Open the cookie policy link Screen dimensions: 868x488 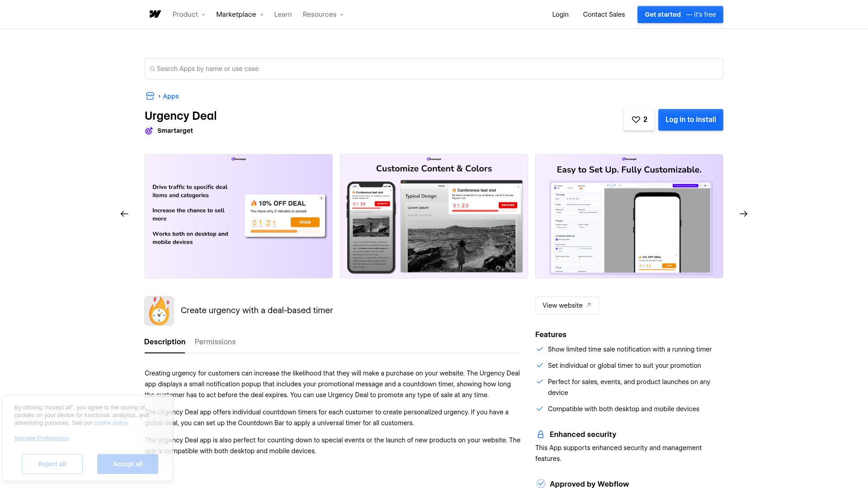click(x=111, y=423)
